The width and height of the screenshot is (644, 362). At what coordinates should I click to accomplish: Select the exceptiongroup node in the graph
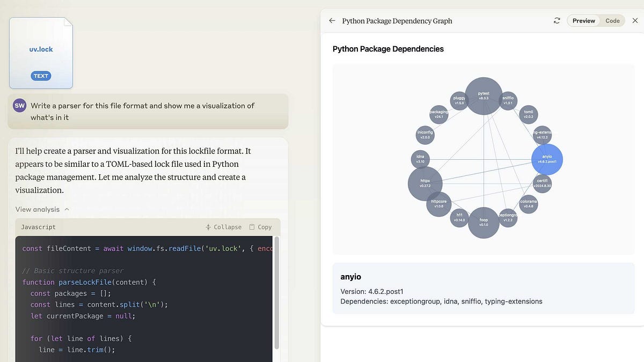tap(508, 217)
